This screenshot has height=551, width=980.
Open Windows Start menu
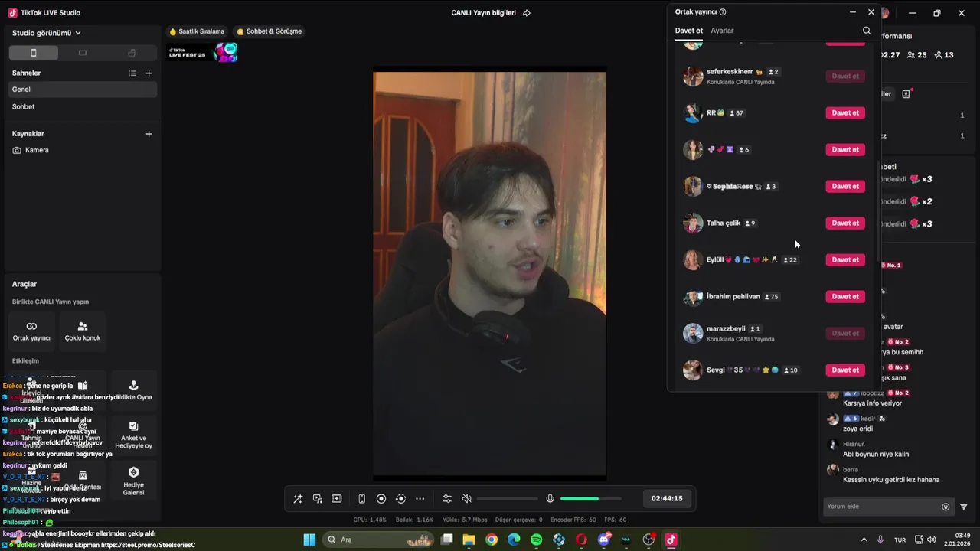(309, 540)
